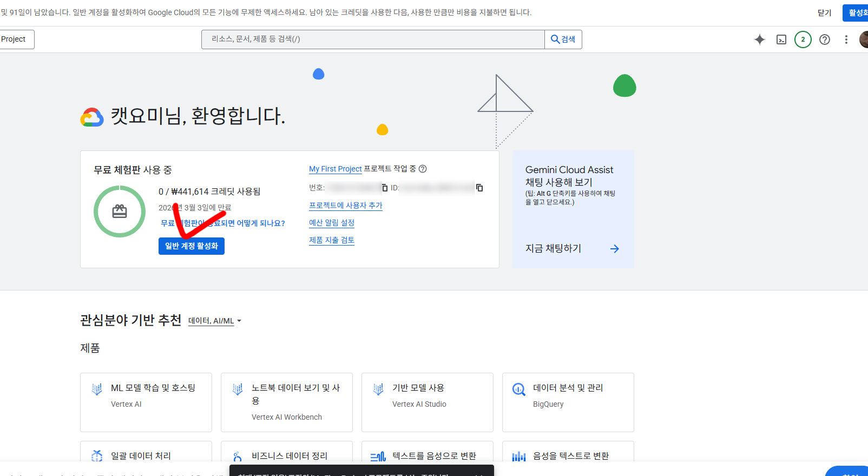Activate Cloud Shell terminal icon

[781, 39]
